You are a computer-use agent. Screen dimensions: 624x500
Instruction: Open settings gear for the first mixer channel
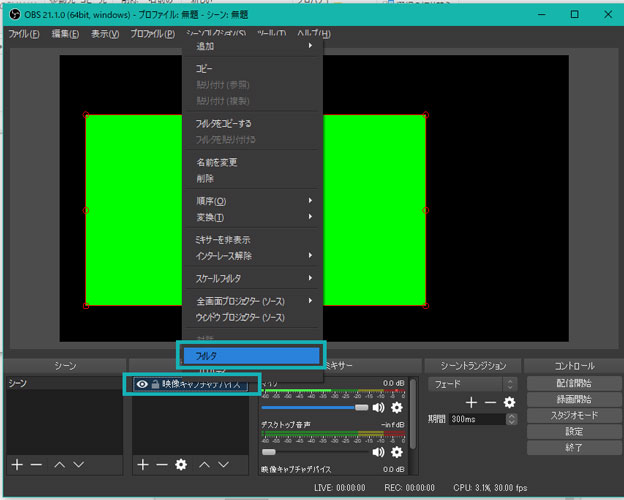396,407
